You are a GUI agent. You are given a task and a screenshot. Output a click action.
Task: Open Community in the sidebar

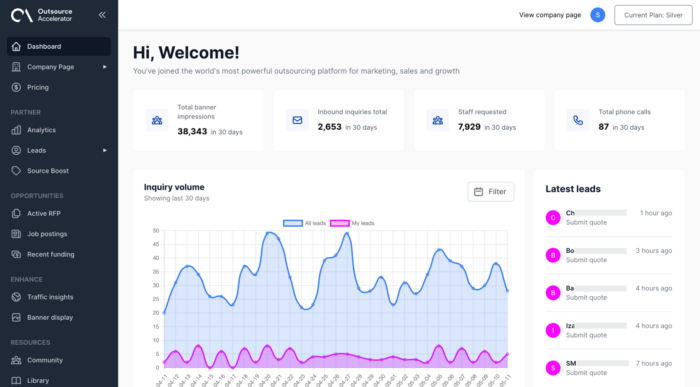59,360
